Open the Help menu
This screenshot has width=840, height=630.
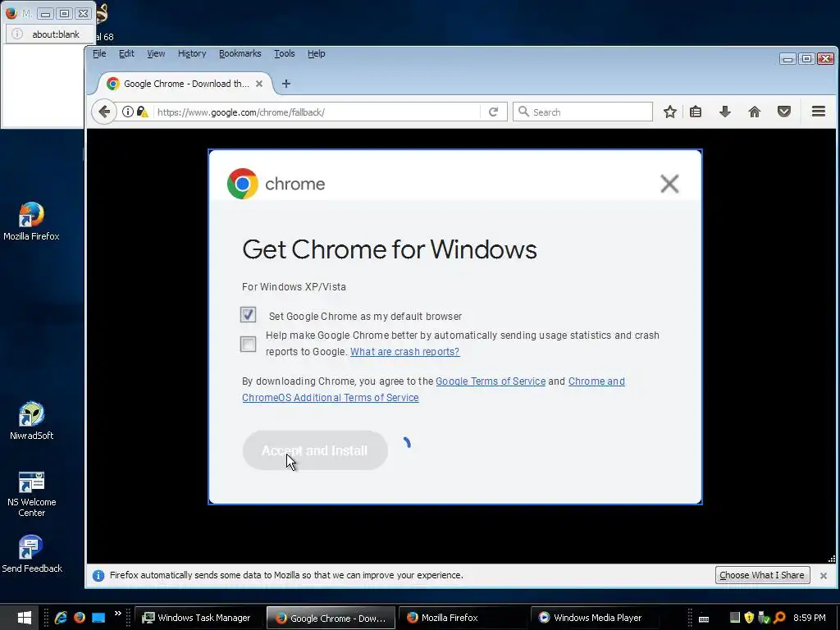(x=316, y=53)
